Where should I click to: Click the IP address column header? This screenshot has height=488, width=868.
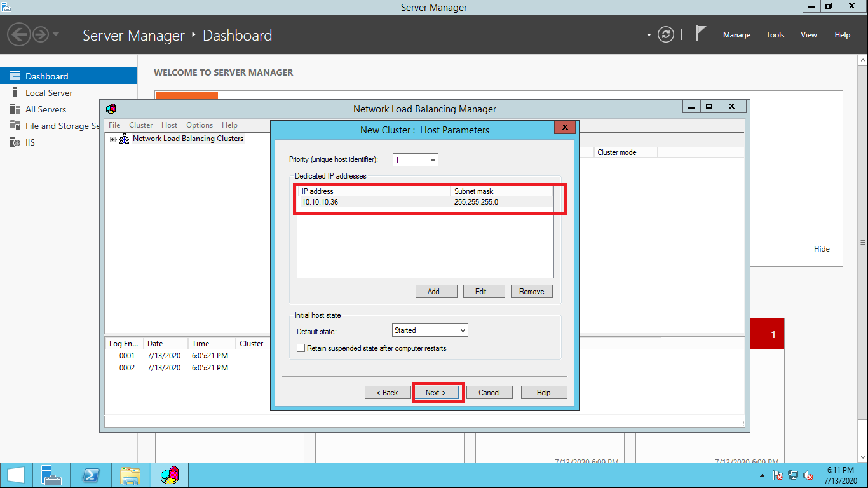(374, 191)
